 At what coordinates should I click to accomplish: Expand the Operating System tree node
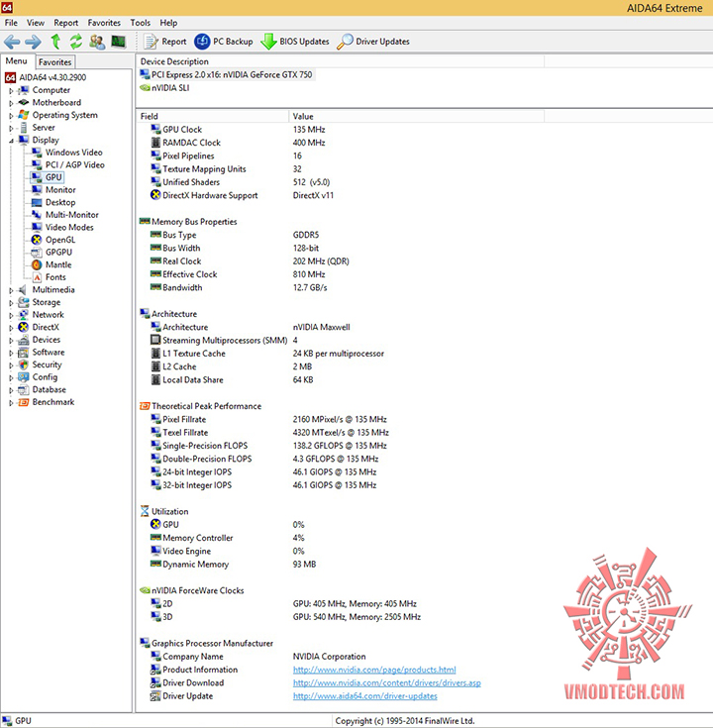(x=11, y=116)
